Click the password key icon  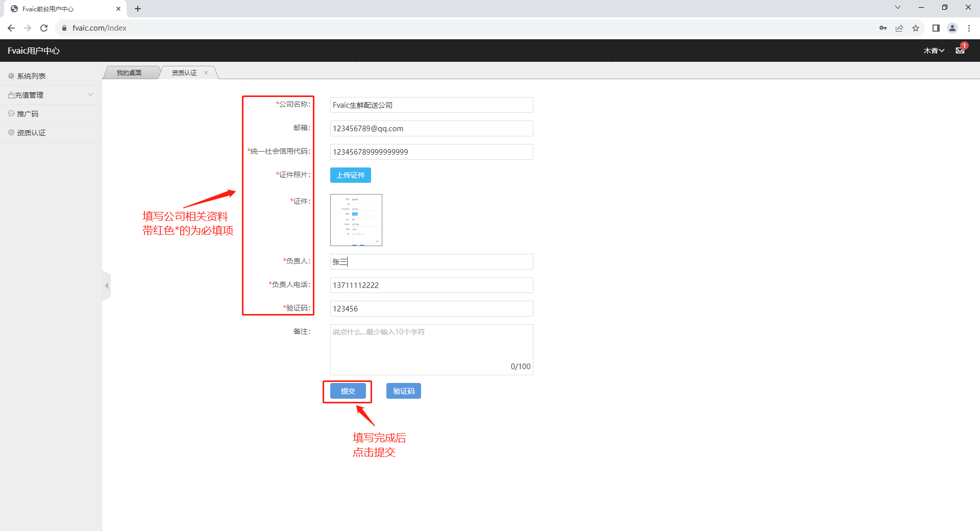click(883, 28)
